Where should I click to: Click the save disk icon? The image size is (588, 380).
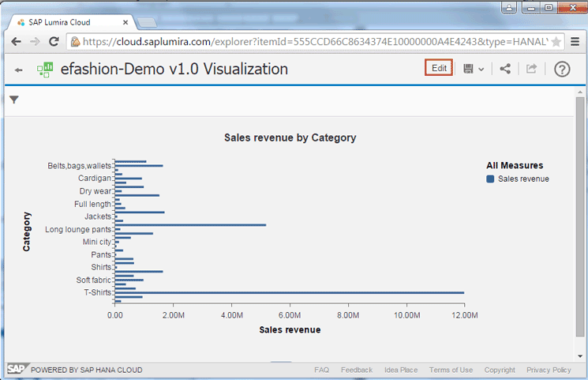pyautogui.click(x=469, y=69)
